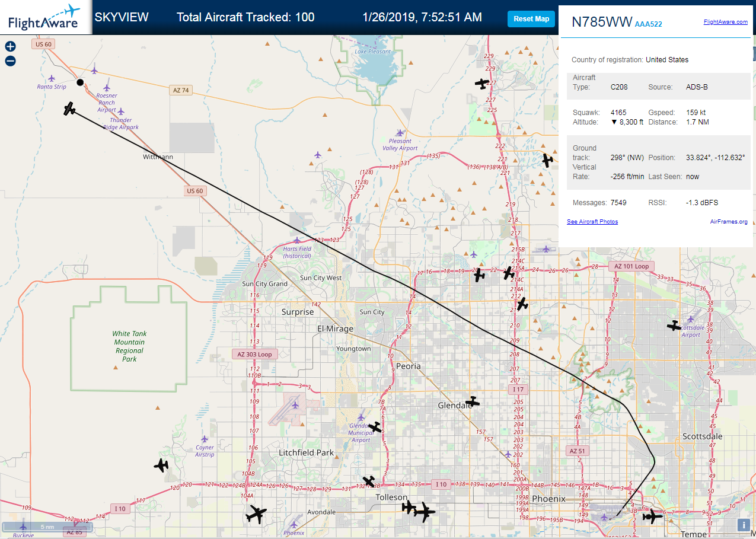Screen dimensions: 756x539
Task: Click the ground track value 298° (NW)
Action: 627,158
